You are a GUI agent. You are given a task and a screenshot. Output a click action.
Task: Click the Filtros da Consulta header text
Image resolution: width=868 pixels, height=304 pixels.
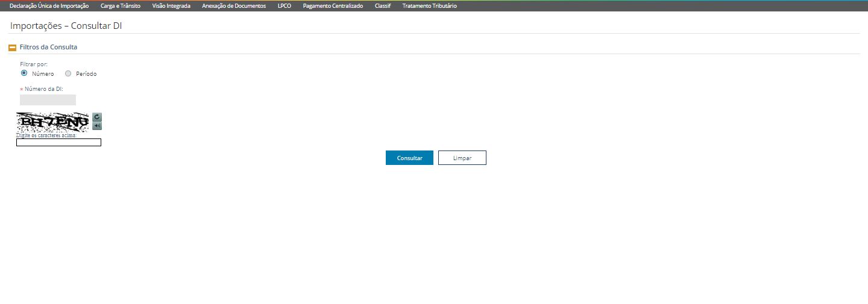coord(48,47)
